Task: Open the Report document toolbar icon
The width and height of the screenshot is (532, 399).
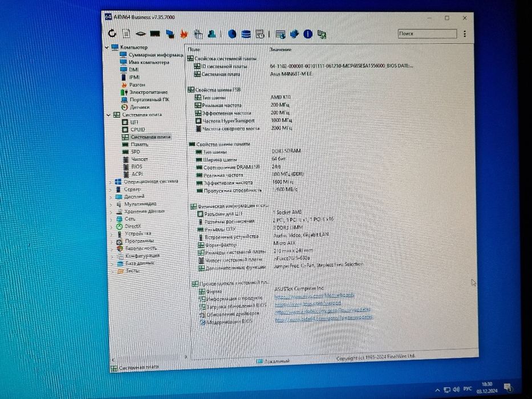Action: (x=126, y=33)
